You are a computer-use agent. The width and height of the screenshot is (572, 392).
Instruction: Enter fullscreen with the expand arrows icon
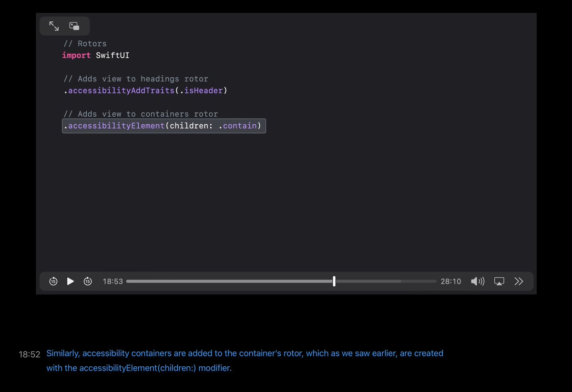tap(54, 26)
